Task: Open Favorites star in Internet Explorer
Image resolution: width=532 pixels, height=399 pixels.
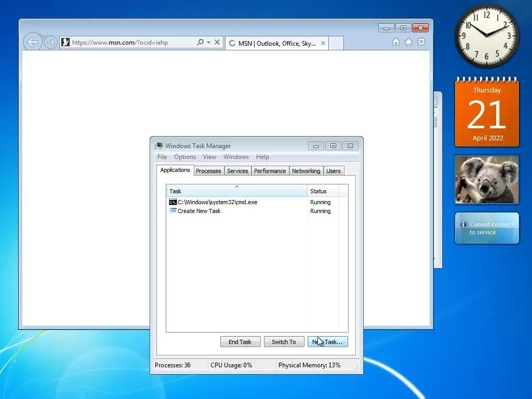Action: click(x=408, y=42)
